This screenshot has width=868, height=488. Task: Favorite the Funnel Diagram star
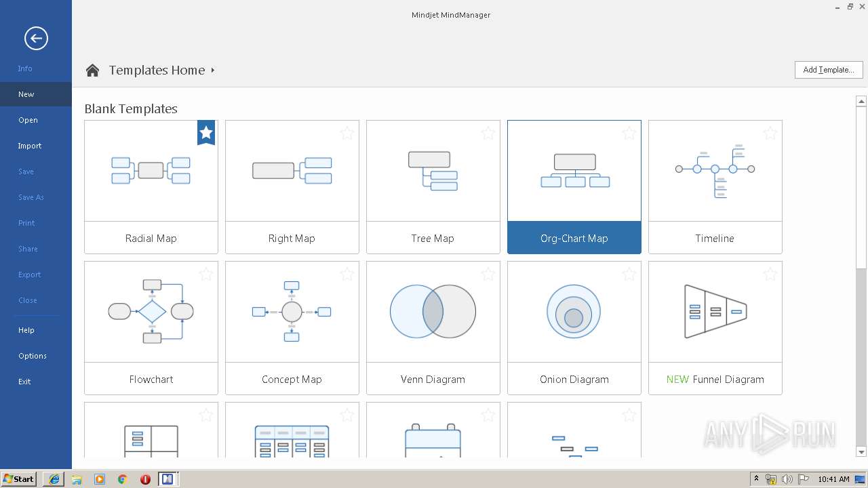770,274
